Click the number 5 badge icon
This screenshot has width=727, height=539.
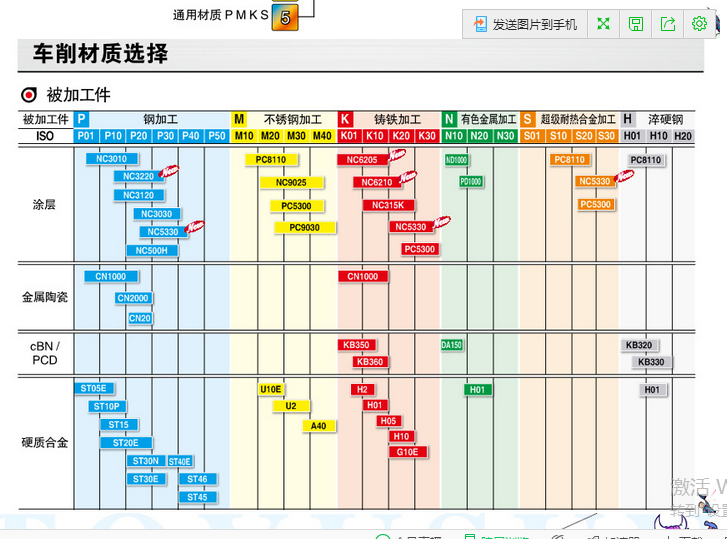coord(285,17)
